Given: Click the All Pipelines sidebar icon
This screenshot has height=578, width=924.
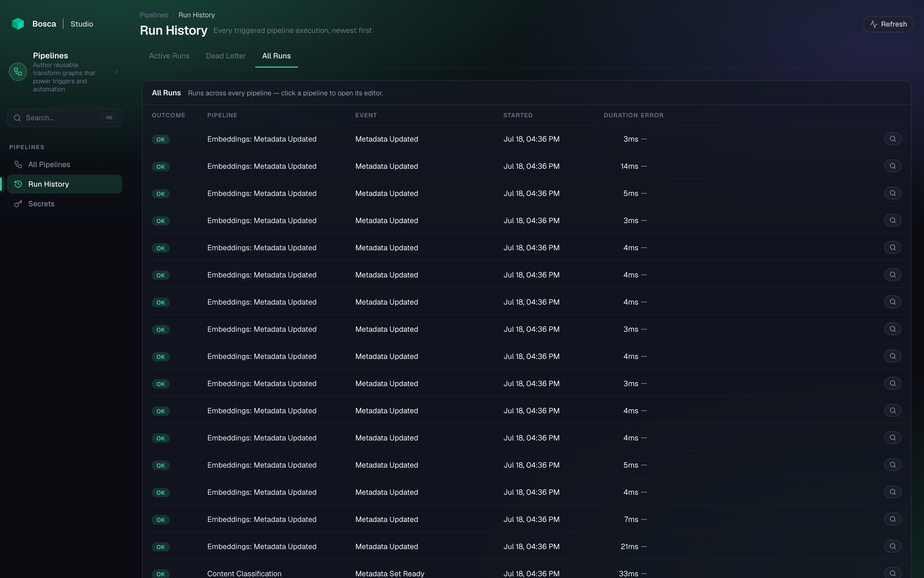Looking at the screenshot, I should (18, 164).
